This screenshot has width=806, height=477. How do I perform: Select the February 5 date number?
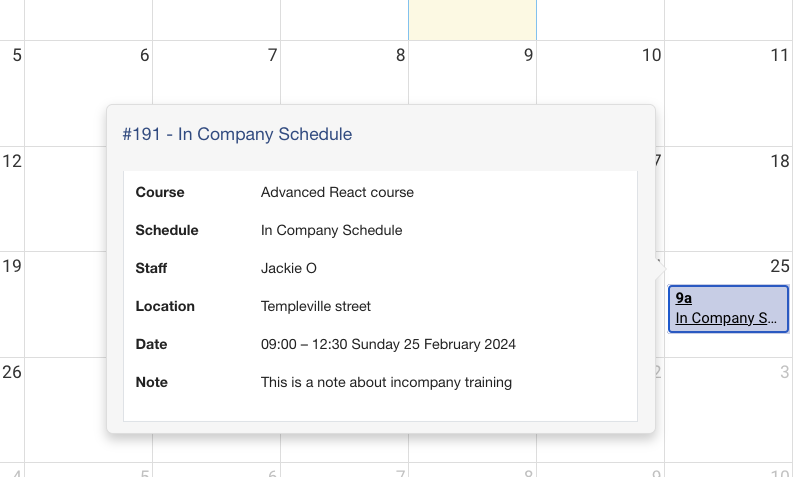[16, 56]
